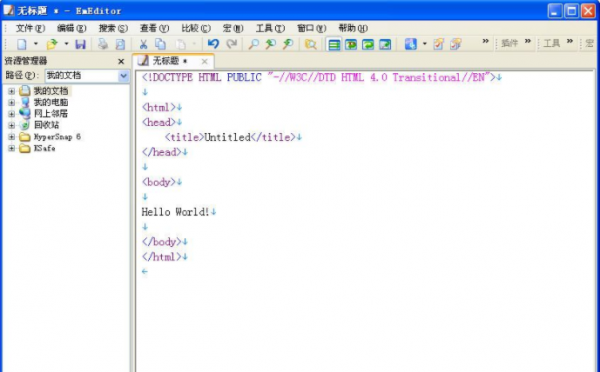Click the New file icon
The height and width of the screenshot is (372, 600).
click(21, 44)
